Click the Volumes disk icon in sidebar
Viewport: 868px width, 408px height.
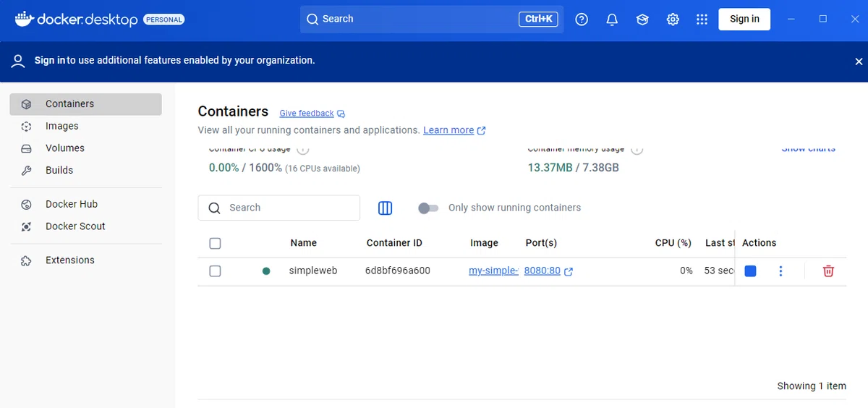[x=26, y=148]
